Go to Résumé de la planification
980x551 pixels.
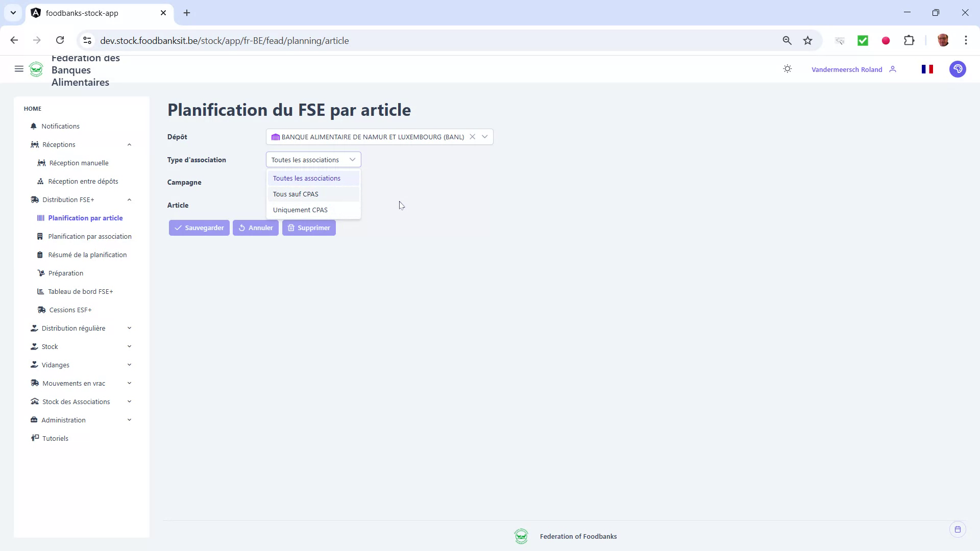tap(87, 255)
